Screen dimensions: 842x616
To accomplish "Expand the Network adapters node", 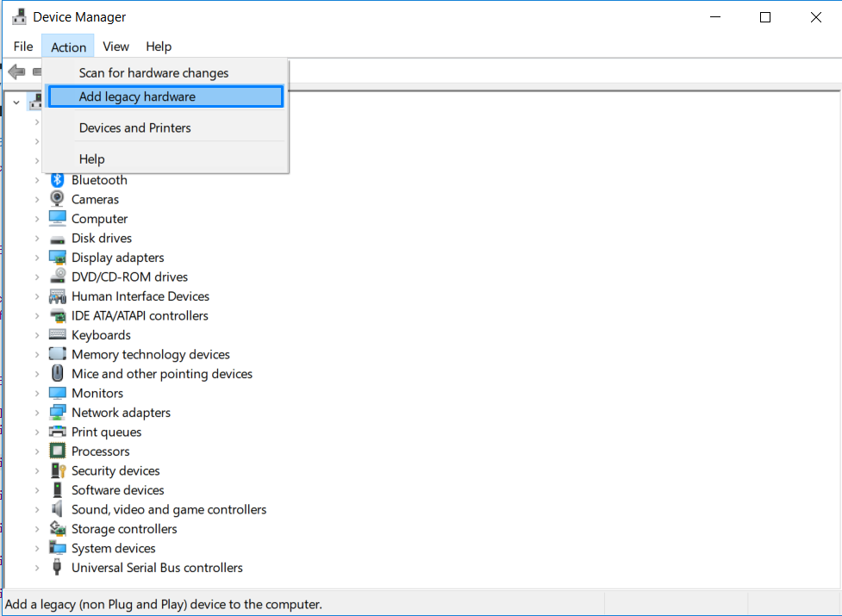I will pos(36,413).
